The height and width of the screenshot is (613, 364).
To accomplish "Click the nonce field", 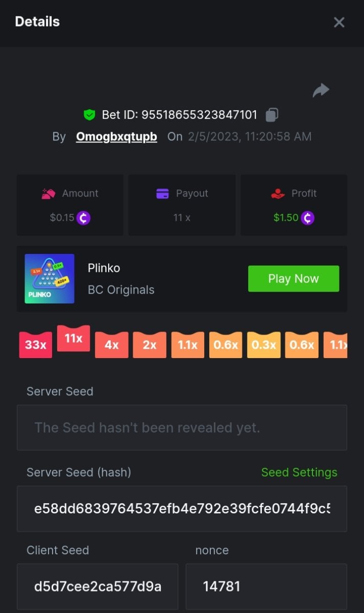I will [x=266, y=586].
